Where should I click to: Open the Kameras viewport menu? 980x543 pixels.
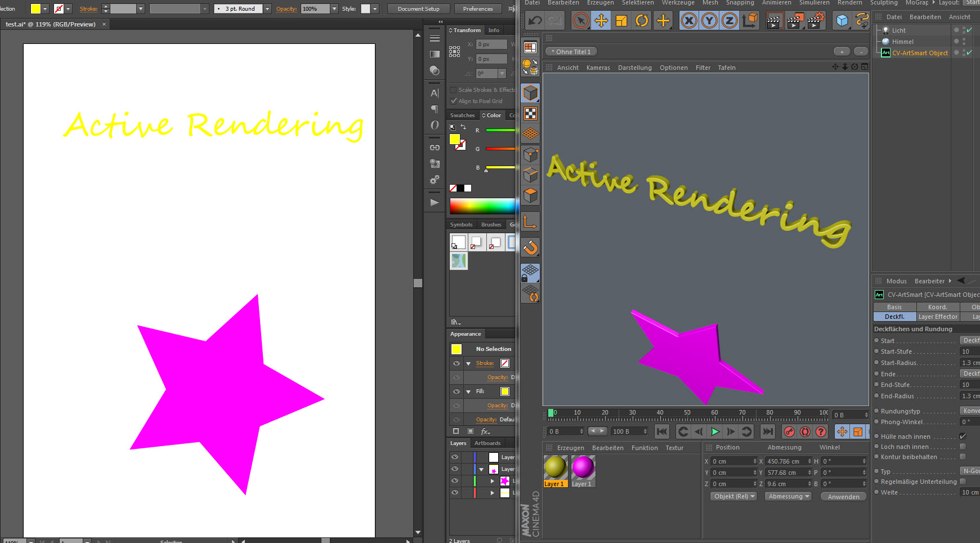pos(598,68)
